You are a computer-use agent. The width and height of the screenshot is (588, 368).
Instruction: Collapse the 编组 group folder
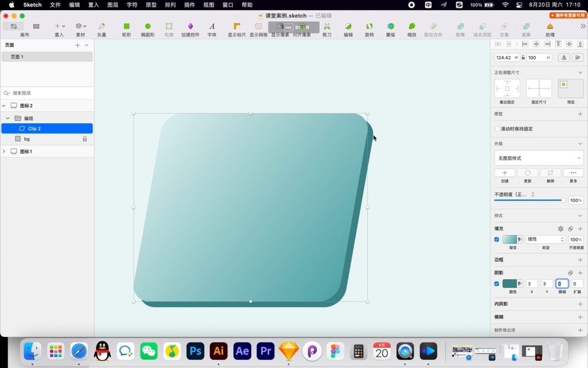(x=8, y=118)
